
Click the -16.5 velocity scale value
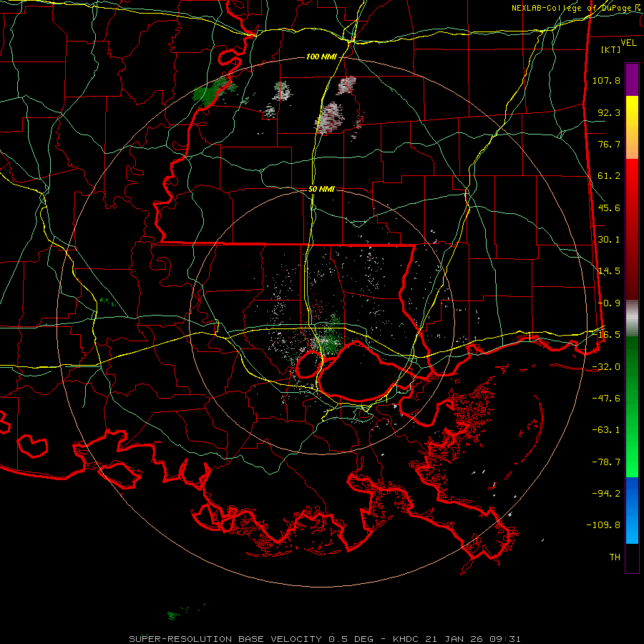[606, 335]
